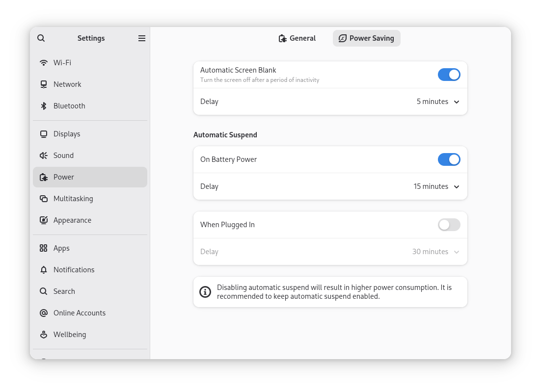Open the Apps settings section
The image size is (541, 392).
pyautogui.click(x=61, y=248)
